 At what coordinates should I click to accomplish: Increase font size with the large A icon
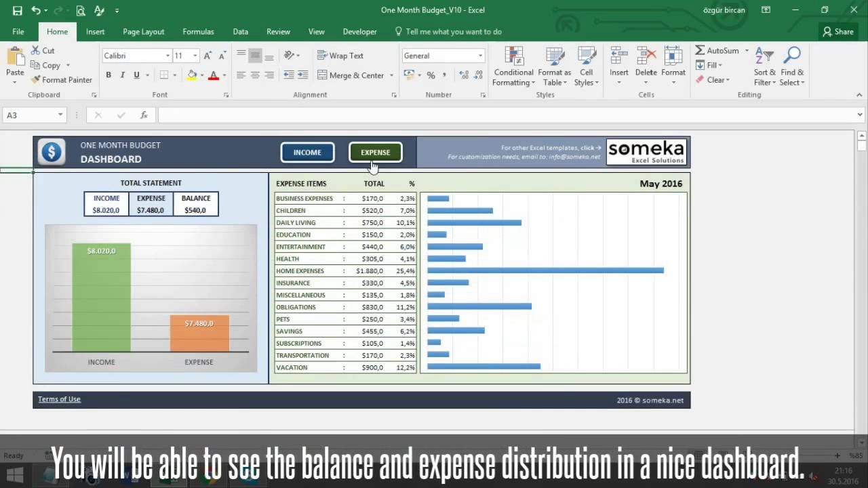tap(208, 56)
